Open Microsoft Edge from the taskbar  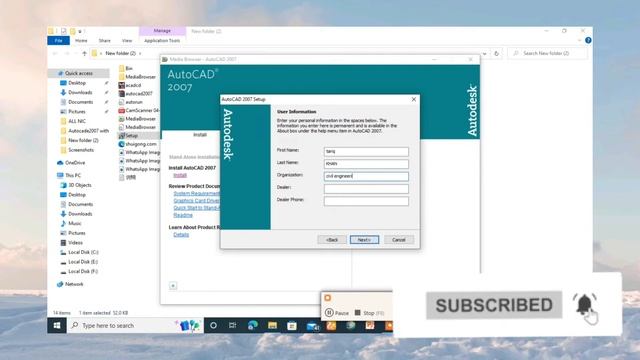click(x=252, y=325)
